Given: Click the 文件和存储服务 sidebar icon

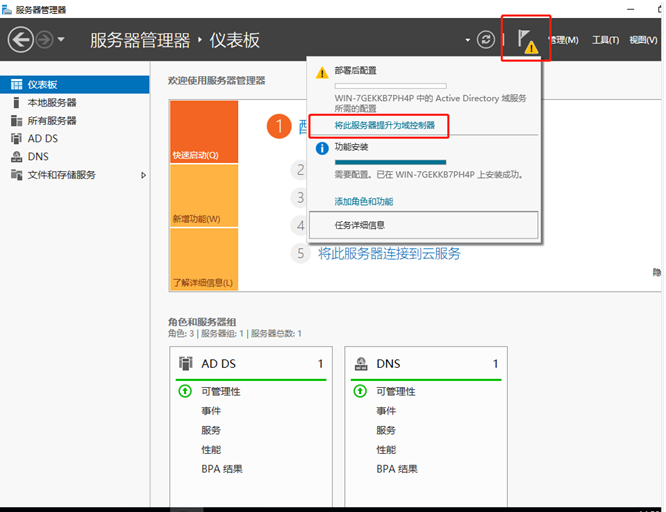Looking at the screenshot, I should click(17, 175).
